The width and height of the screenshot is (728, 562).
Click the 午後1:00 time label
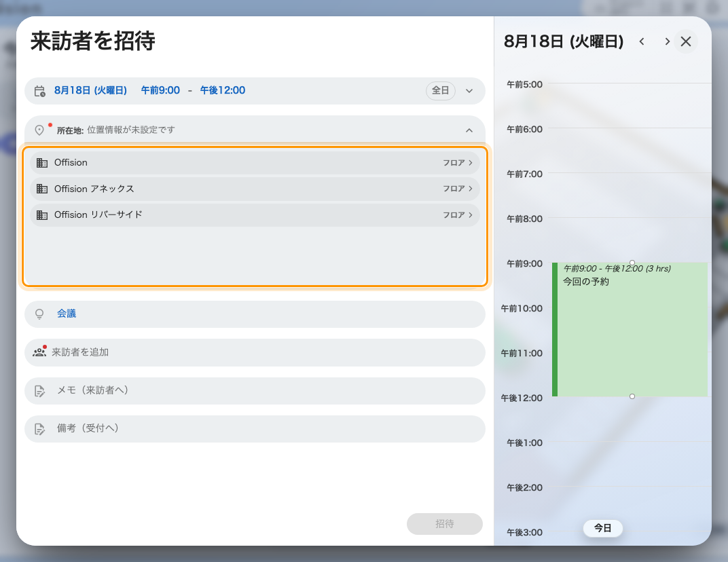pos(524,443)
